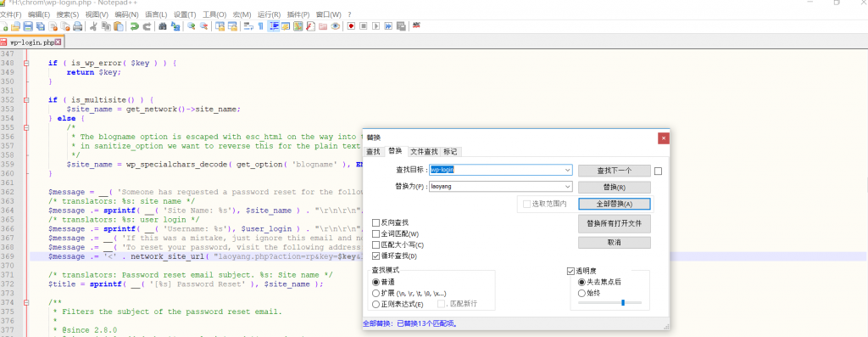Screen dimensions: 868x337
Task: Select the 普通 search mode radio
Action: click(x=376, y=282)
